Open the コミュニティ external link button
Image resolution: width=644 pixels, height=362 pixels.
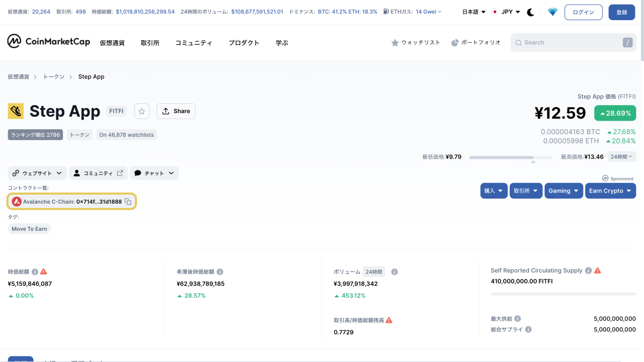point(99,173)
